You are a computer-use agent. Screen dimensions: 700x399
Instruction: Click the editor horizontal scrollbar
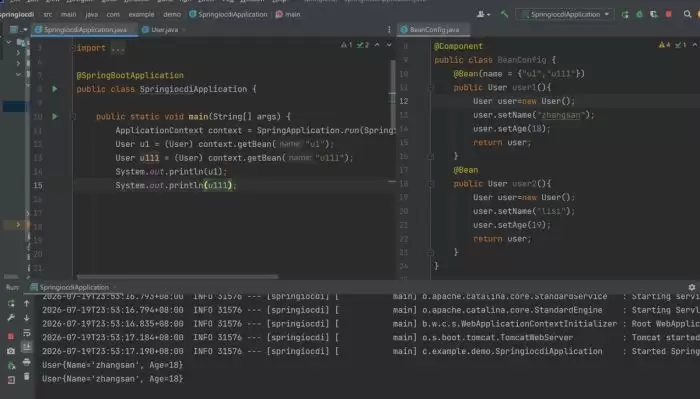tap(177, 277)
